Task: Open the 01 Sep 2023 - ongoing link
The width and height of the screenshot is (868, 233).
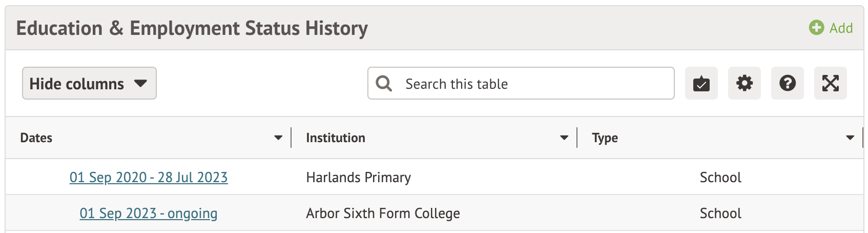Action: pyautogui.click(x=149, y=213)
